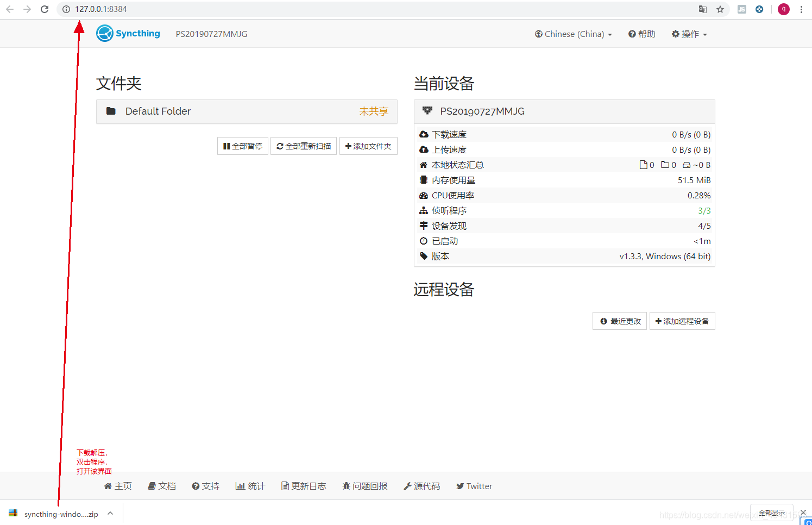Click the site info icon in address bar

pos(66,9)
